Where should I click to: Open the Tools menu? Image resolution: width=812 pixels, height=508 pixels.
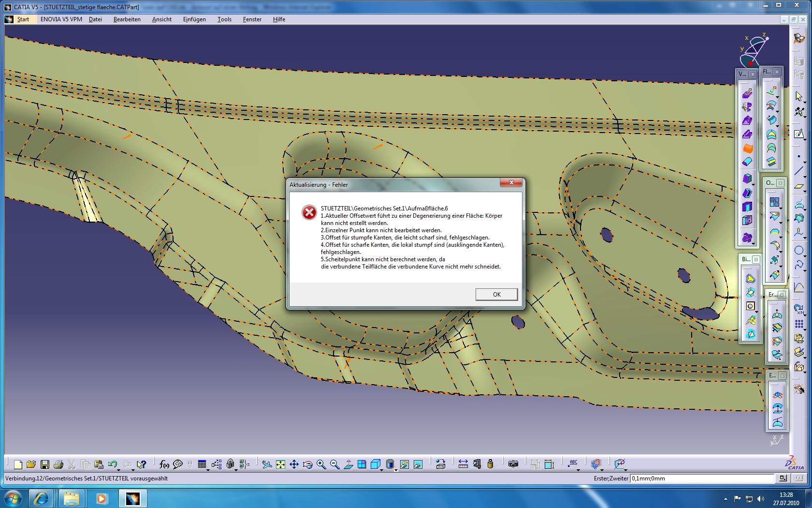coord(224,19)
